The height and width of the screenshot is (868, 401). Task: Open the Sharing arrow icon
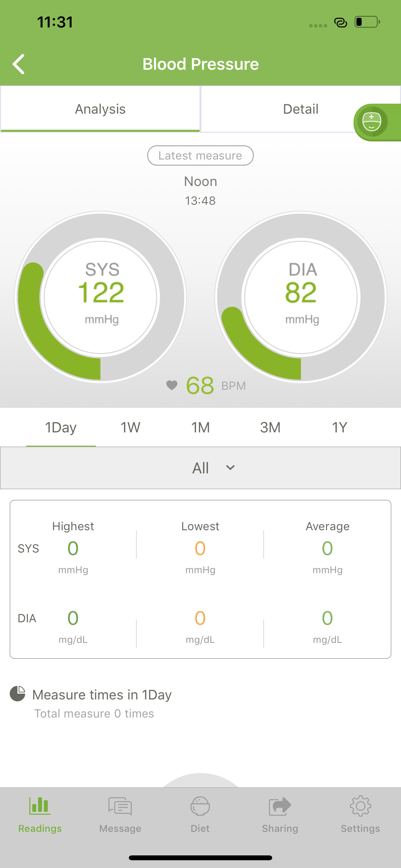[x=280, y=806]
